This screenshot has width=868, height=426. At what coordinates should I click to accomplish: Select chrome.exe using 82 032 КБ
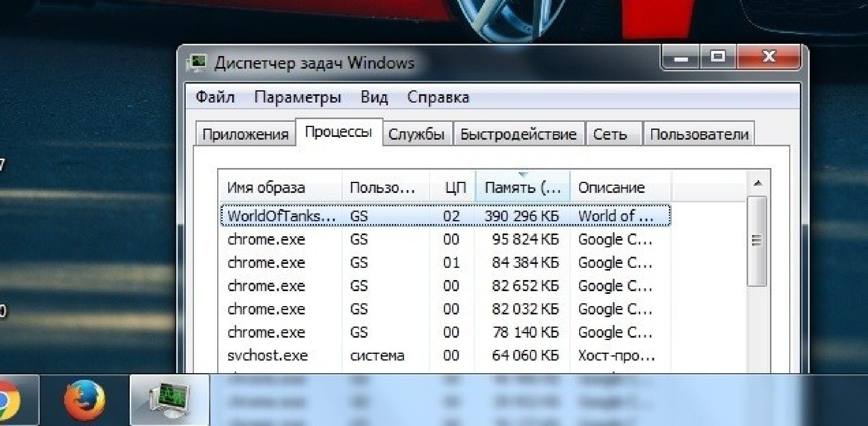pyautogui.click(x=445, y=309)
